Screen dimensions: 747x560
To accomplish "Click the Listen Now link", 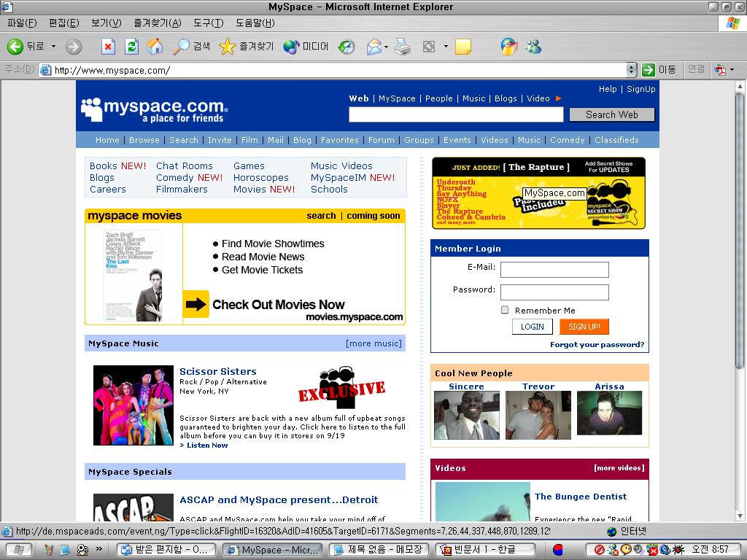I will [x=206, y=446].
